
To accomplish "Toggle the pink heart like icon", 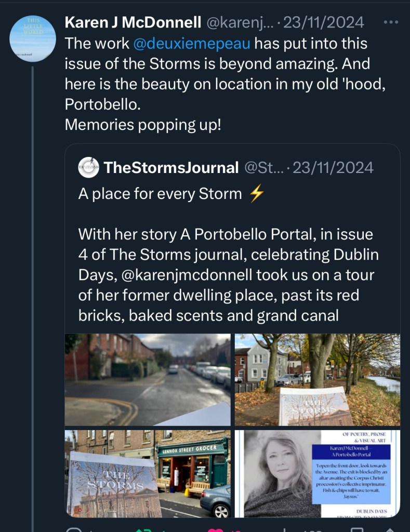I will 216,529.
